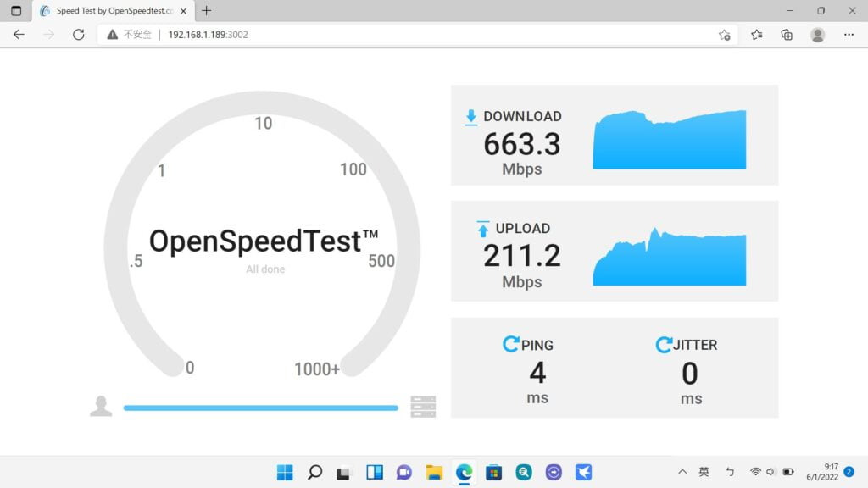
Task: Click the 500 gauge label
Action: tap(381, 261)
